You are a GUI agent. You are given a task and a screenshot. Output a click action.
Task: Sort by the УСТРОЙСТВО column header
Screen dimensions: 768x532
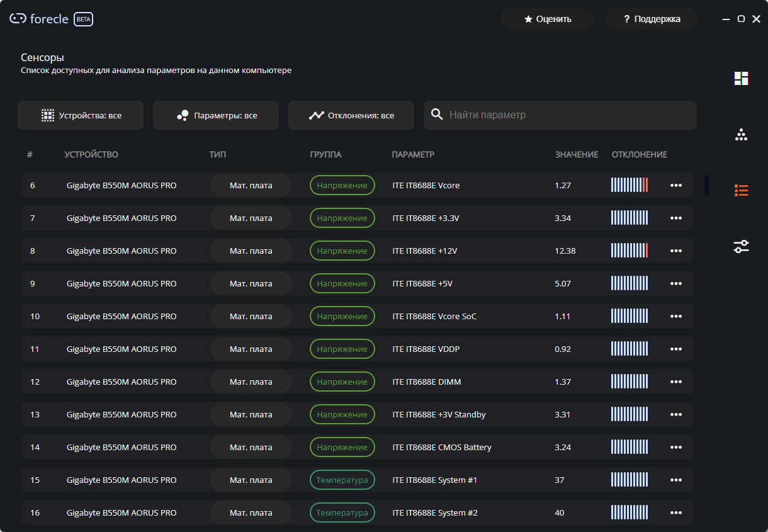point(91,154)
